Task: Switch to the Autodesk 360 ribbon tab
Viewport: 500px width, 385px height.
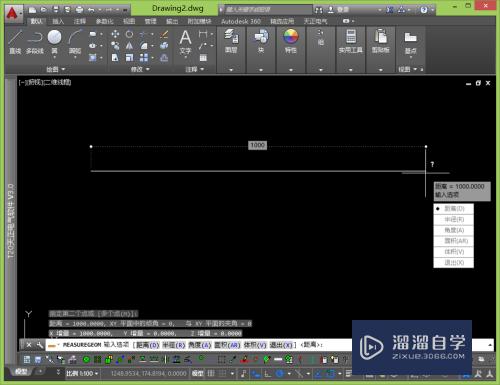Action: pos(241,21)
